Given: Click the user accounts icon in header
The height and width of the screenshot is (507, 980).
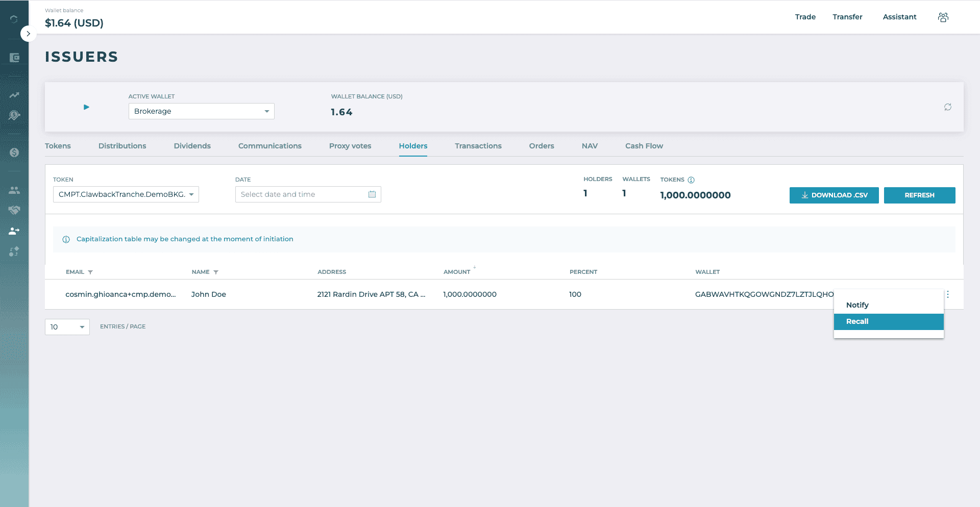Looking at the screenshot, I should [x=943, y=17].
